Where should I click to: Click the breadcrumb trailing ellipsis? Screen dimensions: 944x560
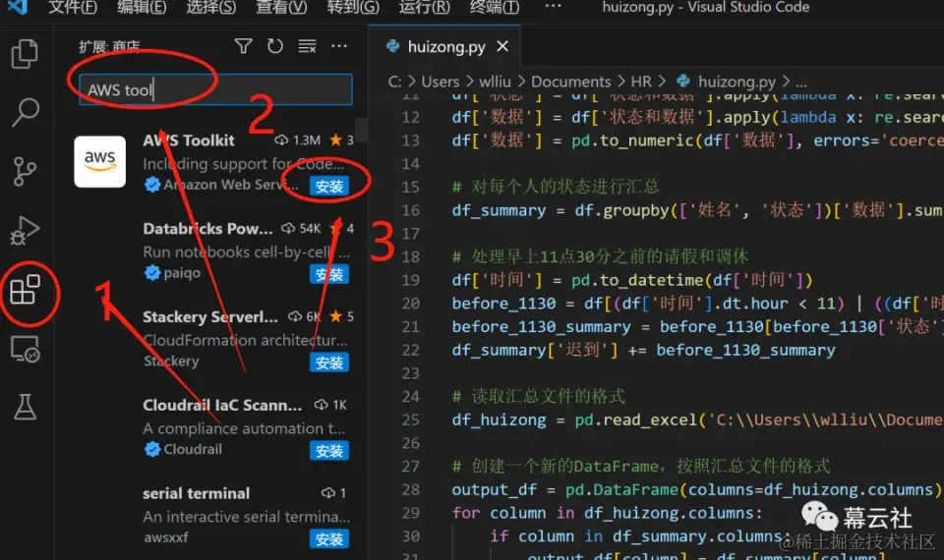point(800,83)
